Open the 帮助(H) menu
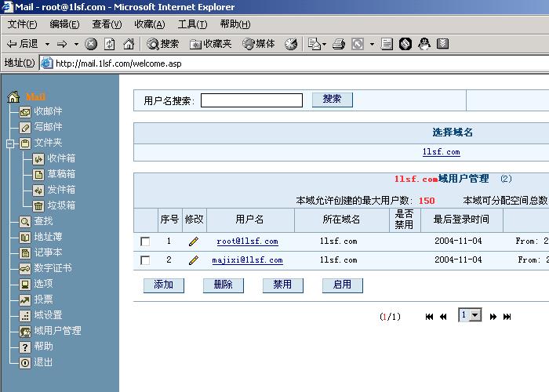The image size is (549, 392). 235,24
